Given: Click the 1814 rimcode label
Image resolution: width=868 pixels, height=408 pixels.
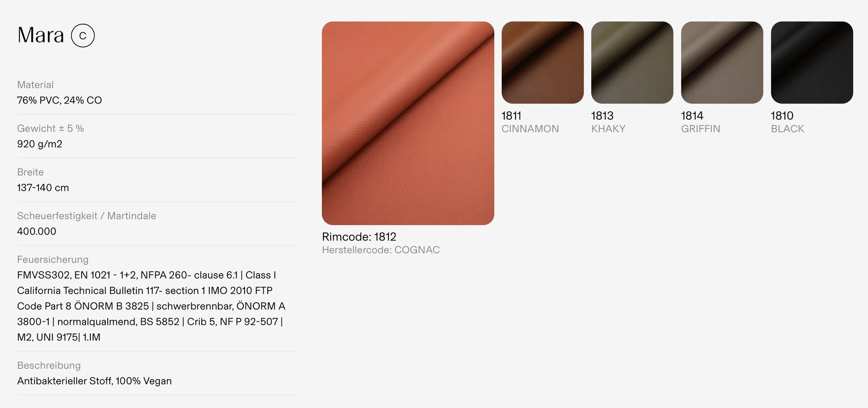Looking at the screenshot, I should click(692, 116).
